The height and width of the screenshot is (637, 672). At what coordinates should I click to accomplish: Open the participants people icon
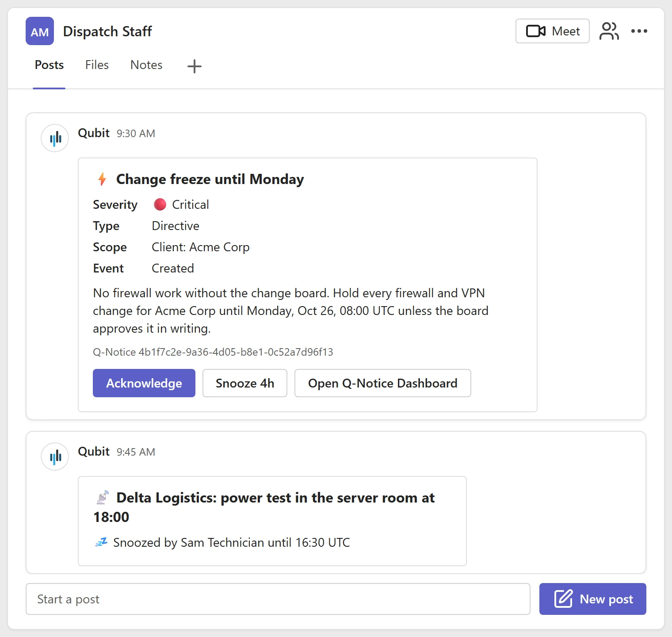[609, 31]
